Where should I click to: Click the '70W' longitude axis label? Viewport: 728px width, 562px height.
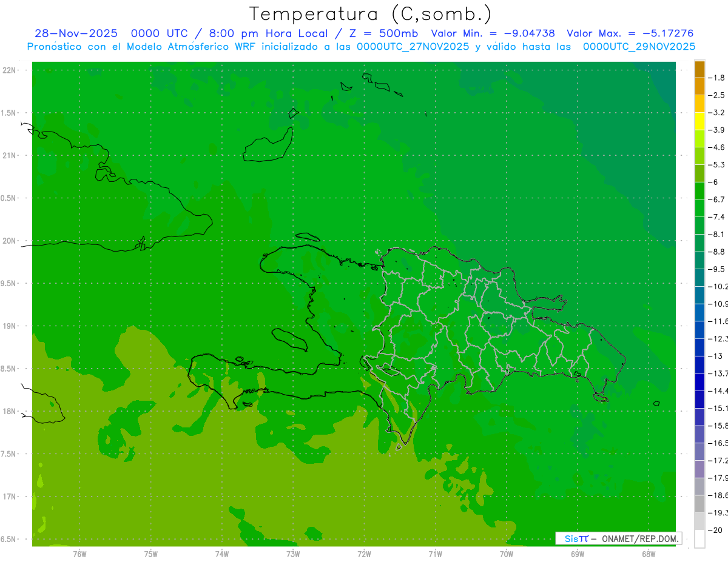click(506, 554)
